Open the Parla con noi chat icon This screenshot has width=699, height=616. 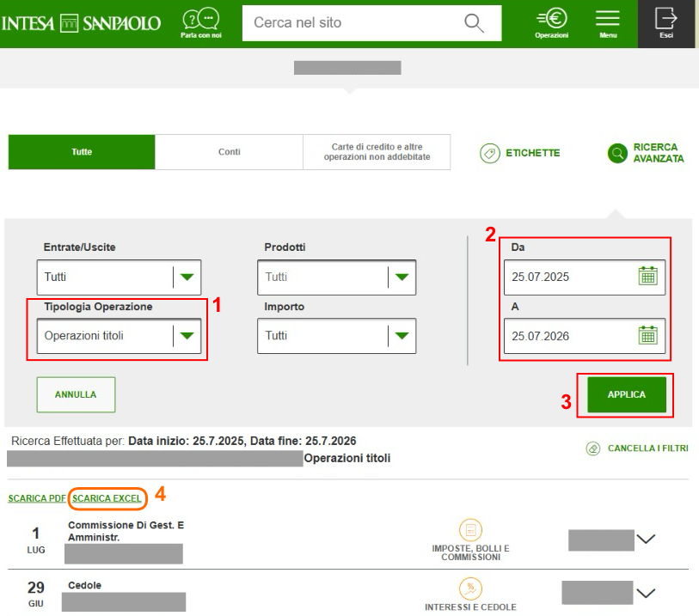pos(200,19)
